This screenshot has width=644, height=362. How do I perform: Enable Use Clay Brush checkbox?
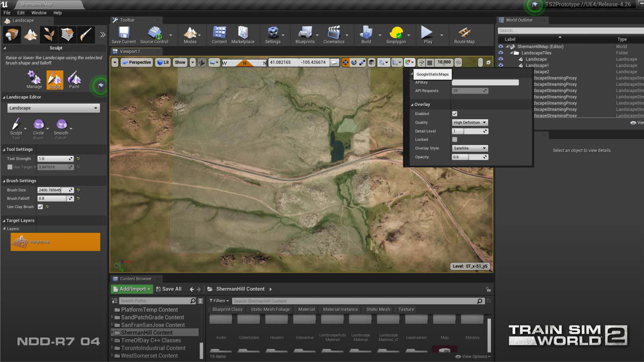[x=40, y=206]
